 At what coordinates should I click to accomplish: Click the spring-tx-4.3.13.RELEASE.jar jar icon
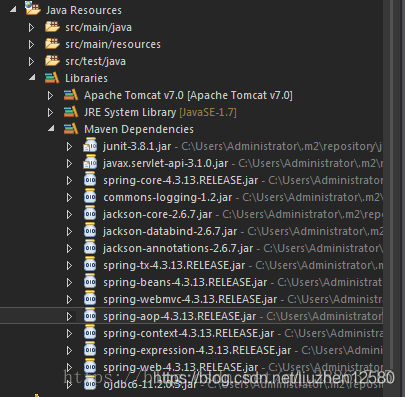tap(90, 264)
